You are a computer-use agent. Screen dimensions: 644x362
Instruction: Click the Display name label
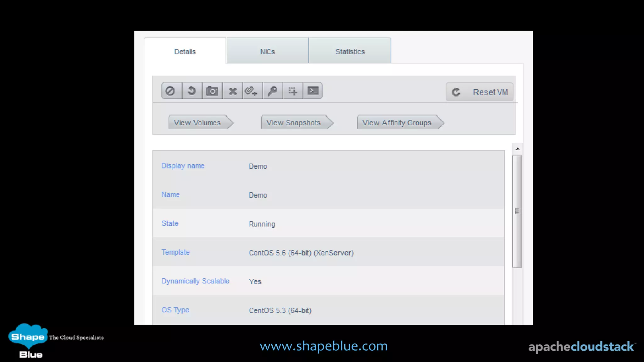pyautogui.click(x=183, y=166)
